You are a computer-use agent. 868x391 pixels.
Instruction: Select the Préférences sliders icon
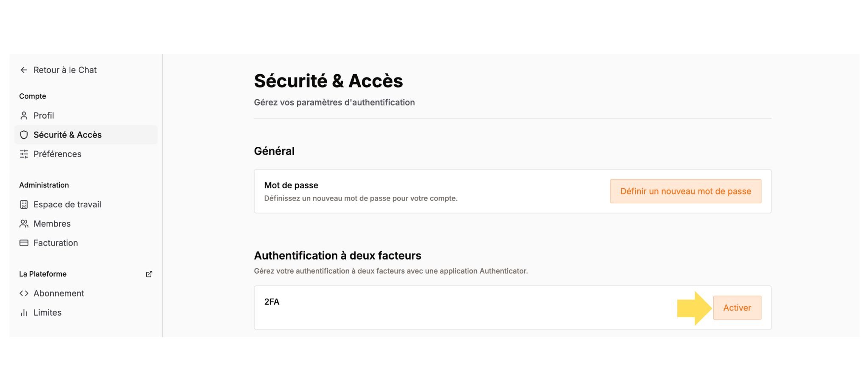pos(24,154)
